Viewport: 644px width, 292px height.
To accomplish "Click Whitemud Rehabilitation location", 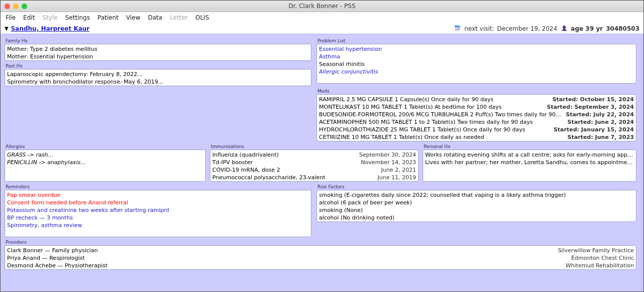I will pos(600,266).
